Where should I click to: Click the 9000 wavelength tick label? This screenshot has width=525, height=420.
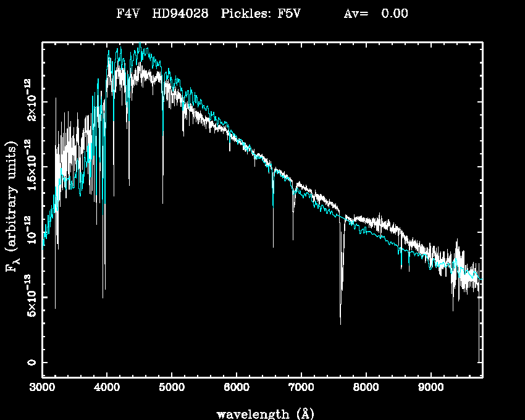point(430,387)
